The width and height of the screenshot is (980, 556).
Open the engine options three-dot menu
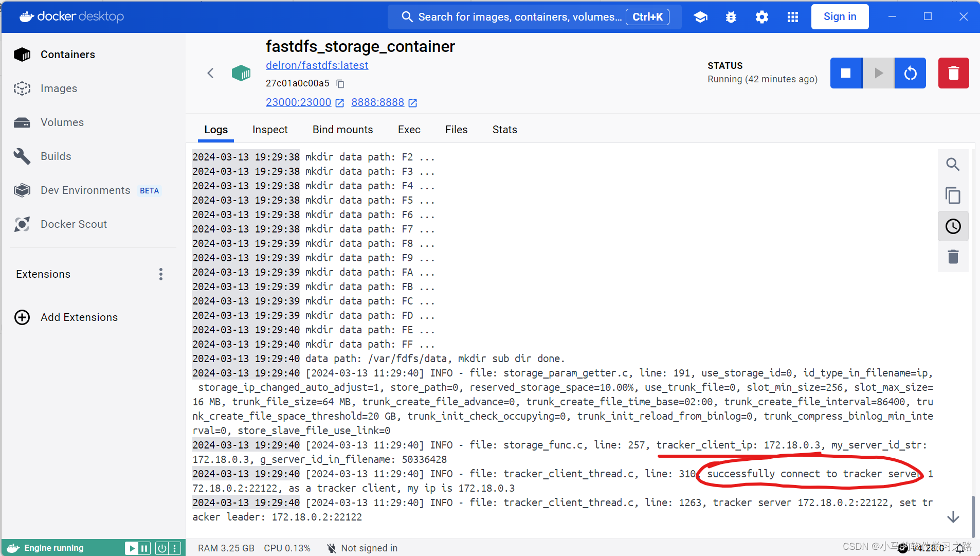(175, 548)
